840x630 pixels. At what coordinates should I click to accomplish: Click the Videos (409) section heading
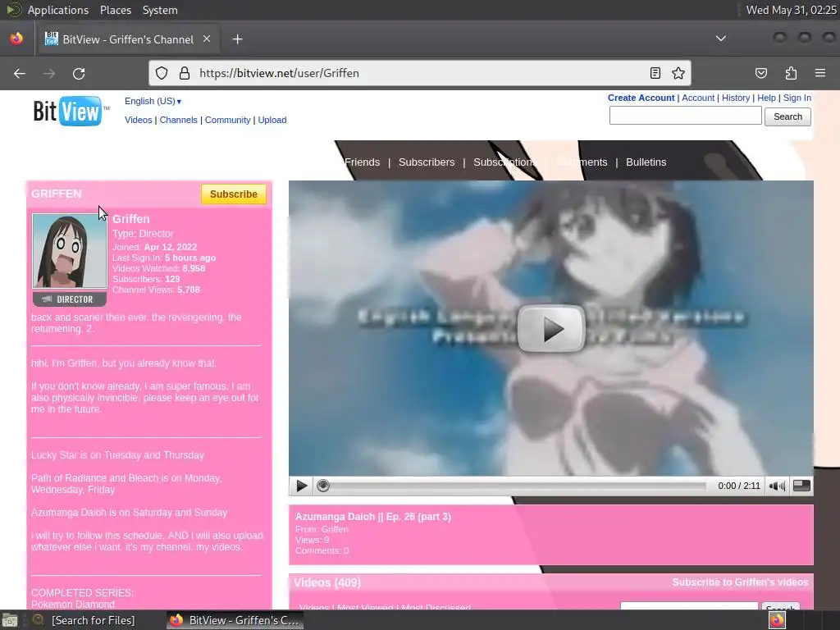[x=327, y=582]
